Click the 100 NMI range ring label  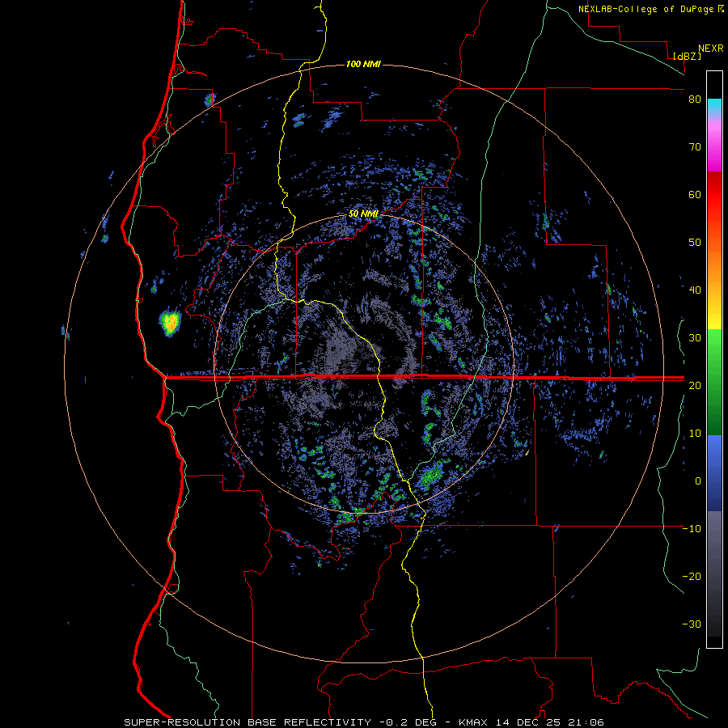pos(363,64)
